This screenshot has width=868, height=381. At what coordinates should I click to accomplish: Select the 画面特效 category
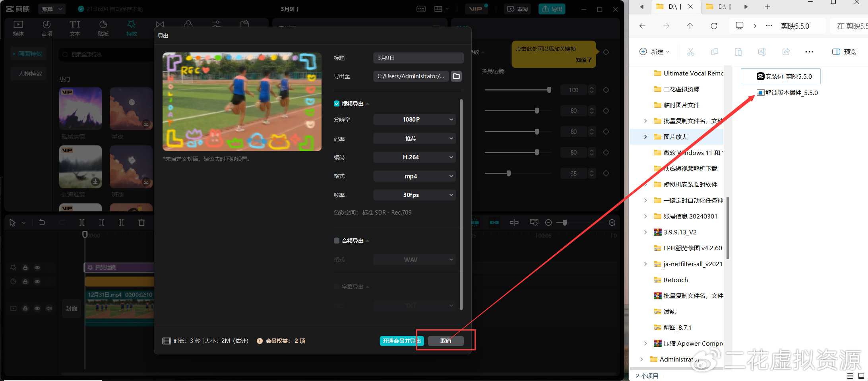pyautogui.click(x=28, y=54)
